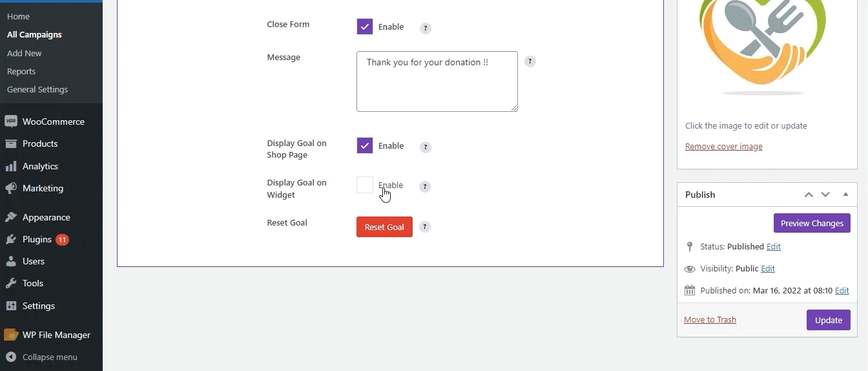
Task: Open help tooltip for Display Goal on Shop Page
Action: click(x=426, y=147)
